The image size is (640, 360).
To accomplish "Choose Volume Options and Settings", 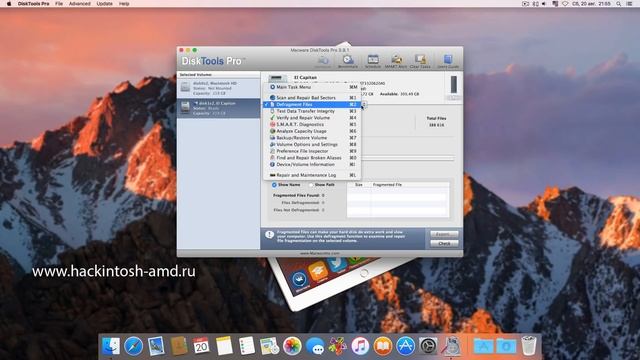I will point(312,144).
